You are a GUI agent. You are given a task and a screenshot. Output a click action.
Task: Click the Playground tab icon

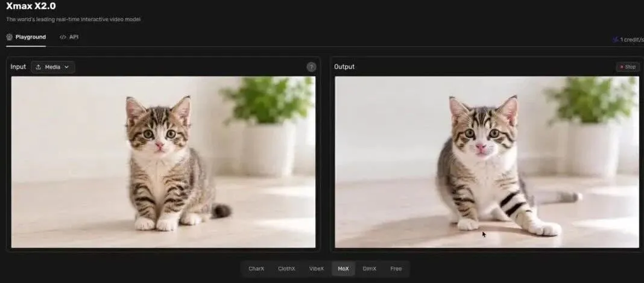tap(10, 37)
